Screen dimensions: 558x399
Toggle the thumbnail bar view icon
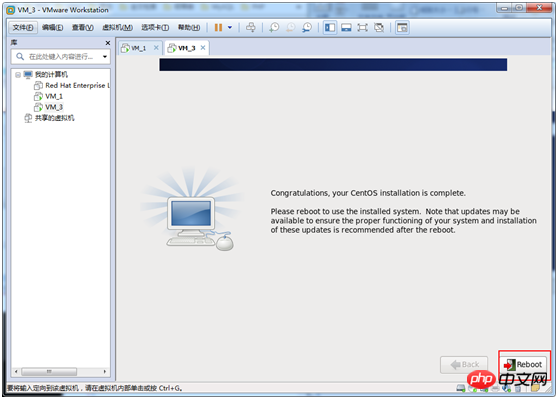coord(346,27)
